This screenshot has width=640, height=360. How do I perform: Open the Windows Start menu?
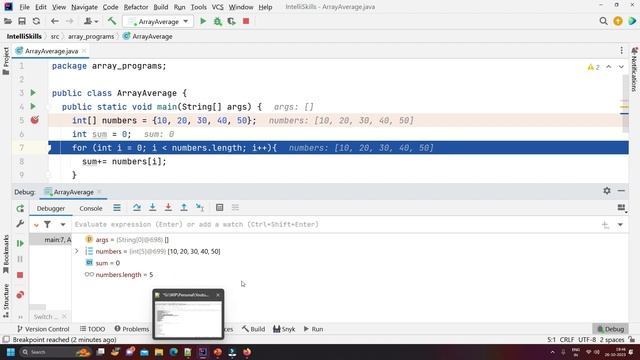pos(11,352)
